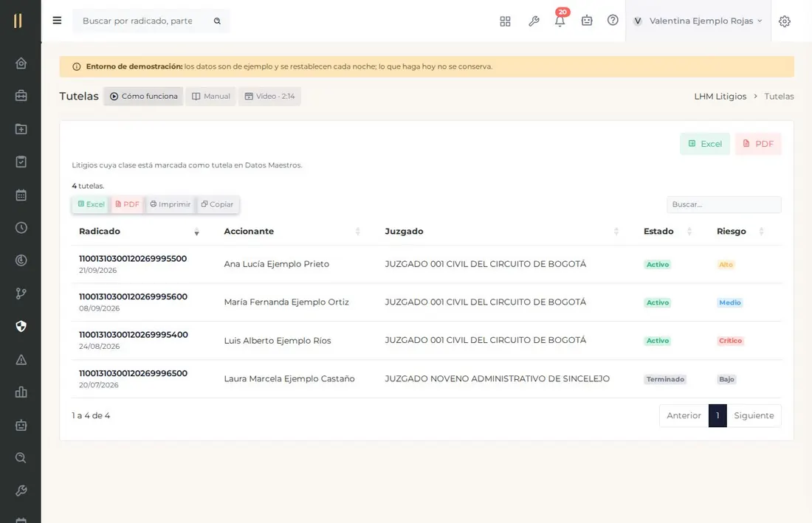Open the copyright-style circle sidebar icon
Viewport: 812px width, 523px height.
[21, 260]
